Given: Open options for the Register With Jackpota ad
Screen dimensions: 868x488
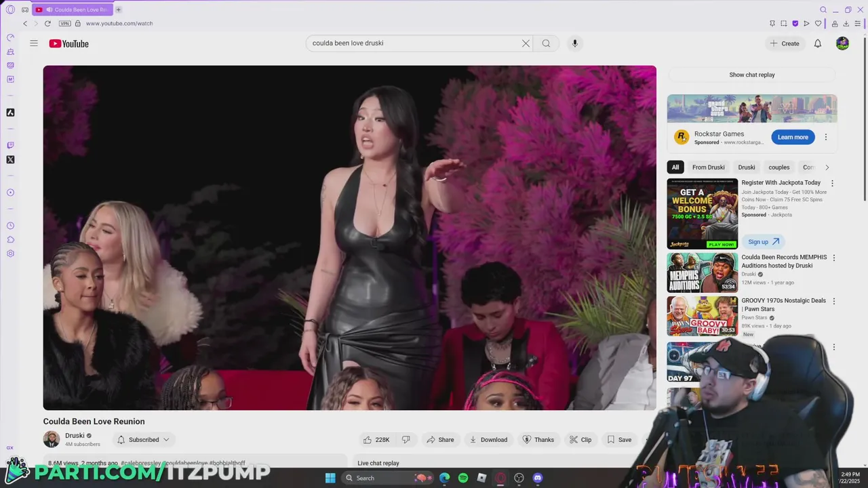Looking at the screenshot, I should click(x=833, y=183).
